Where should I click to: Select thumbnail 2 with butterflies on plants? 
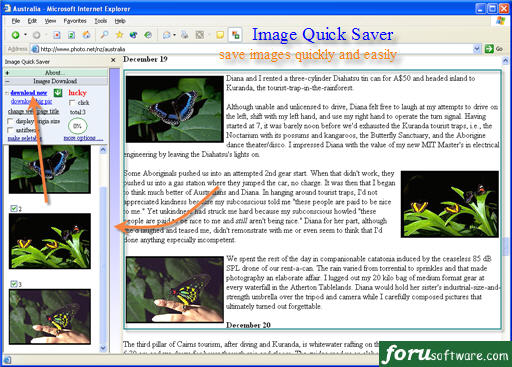[x=50, y=241]
